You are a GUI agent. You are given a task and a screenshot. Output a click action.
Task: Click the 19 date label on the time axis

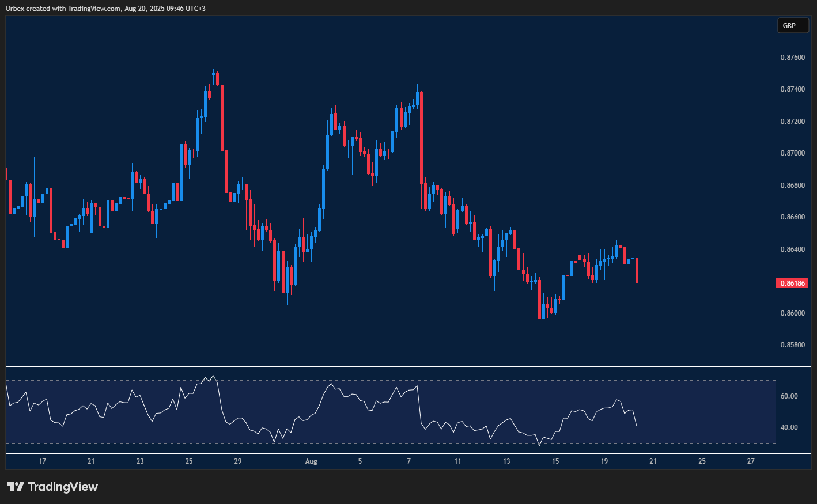(x=604, y=461)
